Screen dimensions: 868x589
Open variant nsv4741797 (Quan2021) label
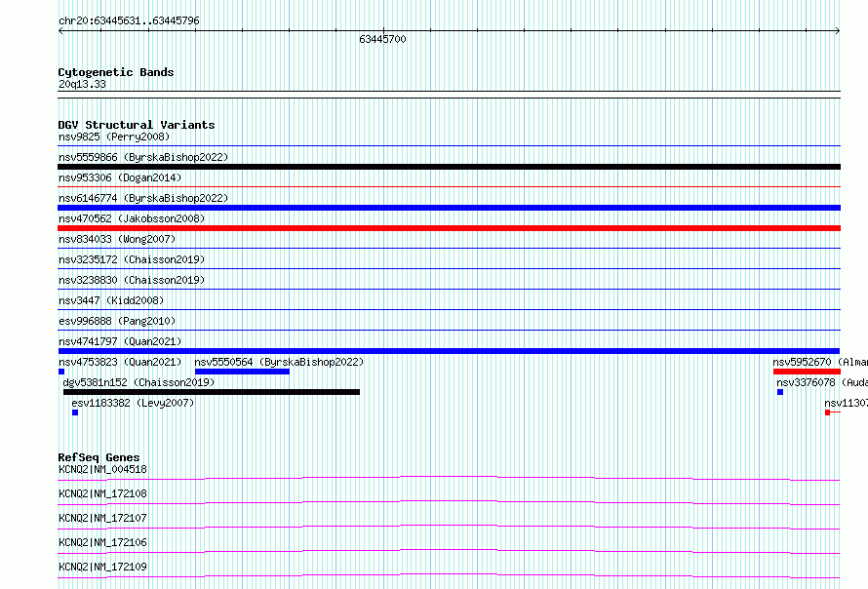120,341
